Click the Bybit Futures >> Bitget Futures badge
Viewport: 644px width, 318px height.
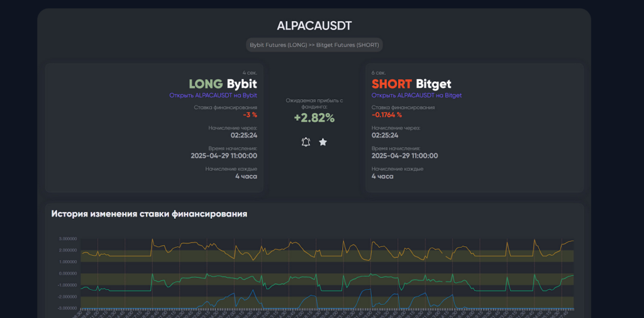pyautogui.click(x=314, y=45)
